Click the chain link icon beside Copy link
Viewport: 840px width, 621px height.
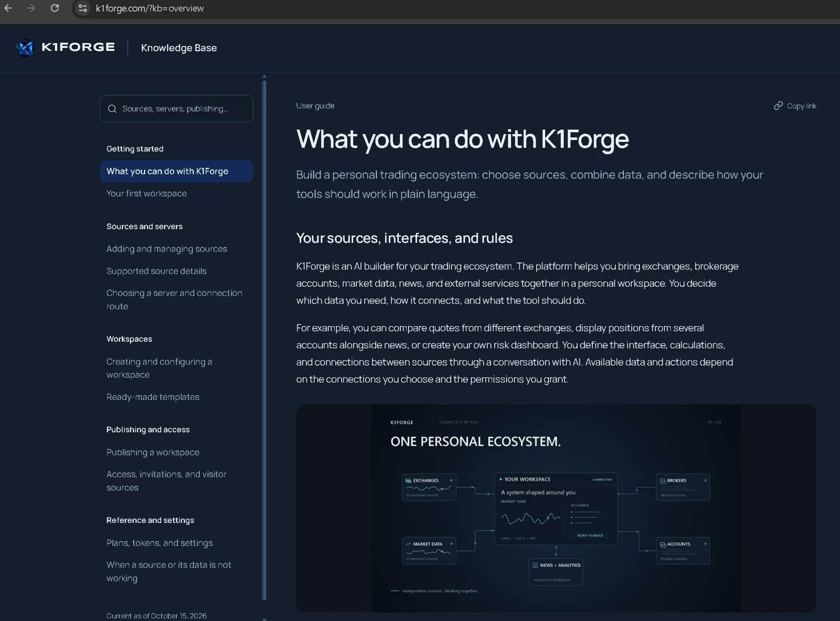(x=778, y=106)
